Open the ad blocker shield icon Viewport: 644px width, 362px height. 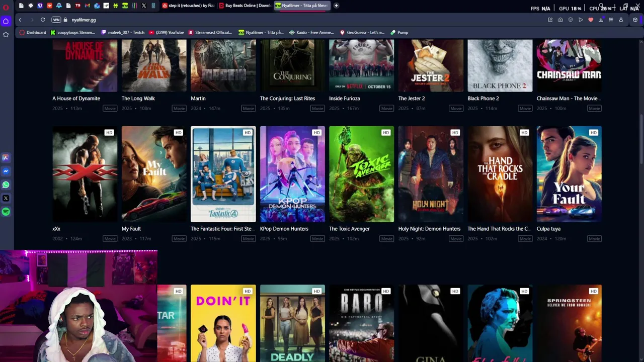tap(571, 20)
